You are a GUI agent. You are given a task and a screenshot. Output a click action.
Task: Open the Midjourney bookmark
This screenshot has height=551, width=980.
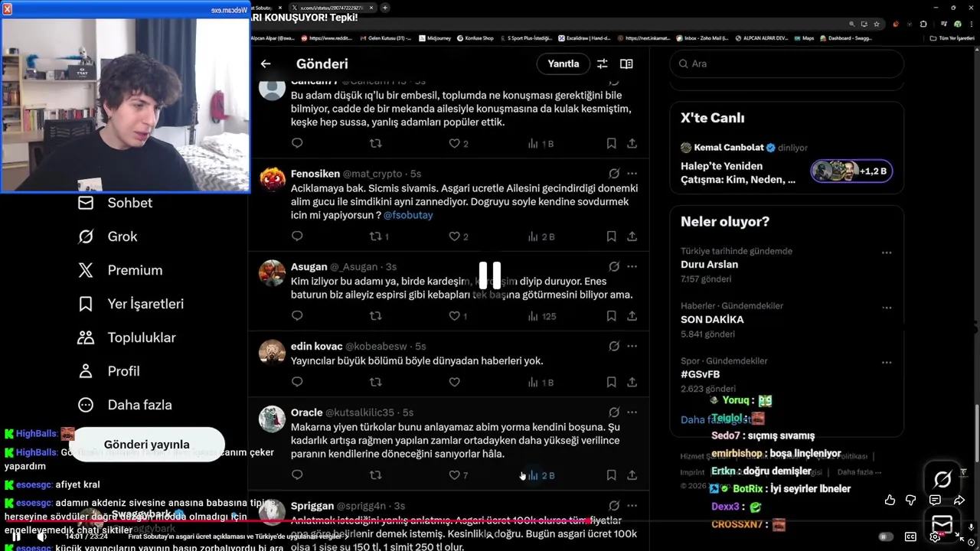[436, 37]
